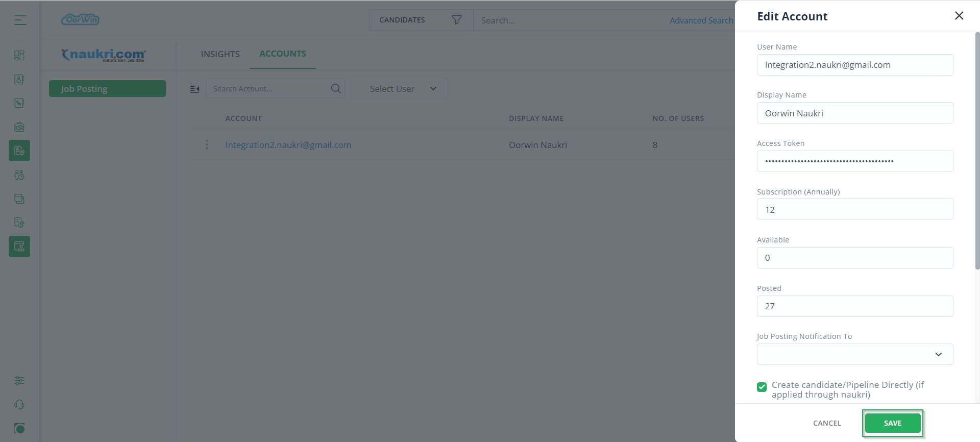Switch to the INSIGHTS tab

(220, 54)
